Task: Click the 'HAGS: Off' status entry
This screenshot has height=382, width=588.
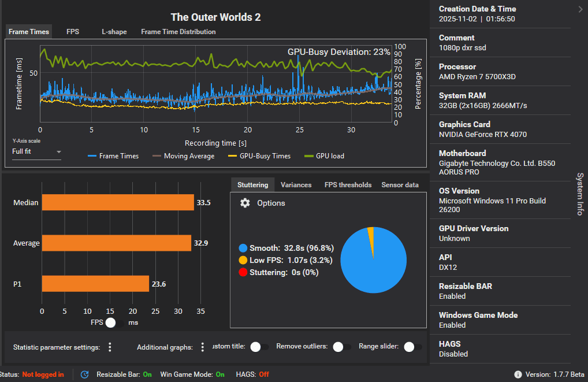Action: click(x=252, y=374)
